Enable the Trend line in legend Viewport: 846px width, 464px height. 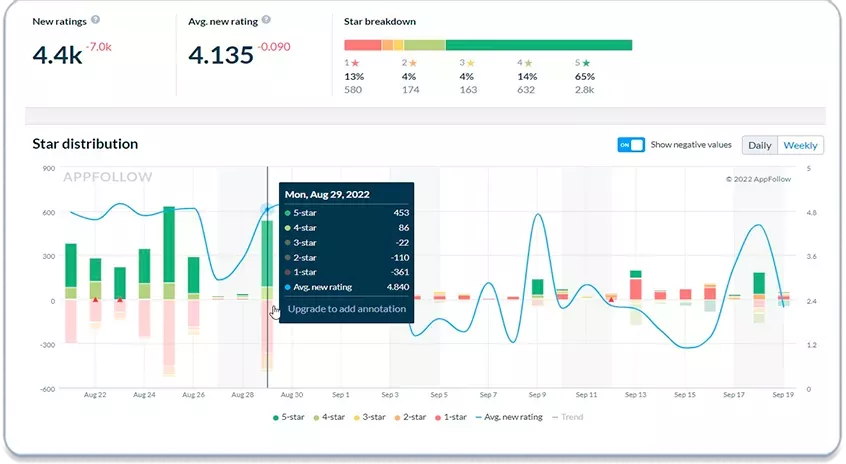[568, 417]
